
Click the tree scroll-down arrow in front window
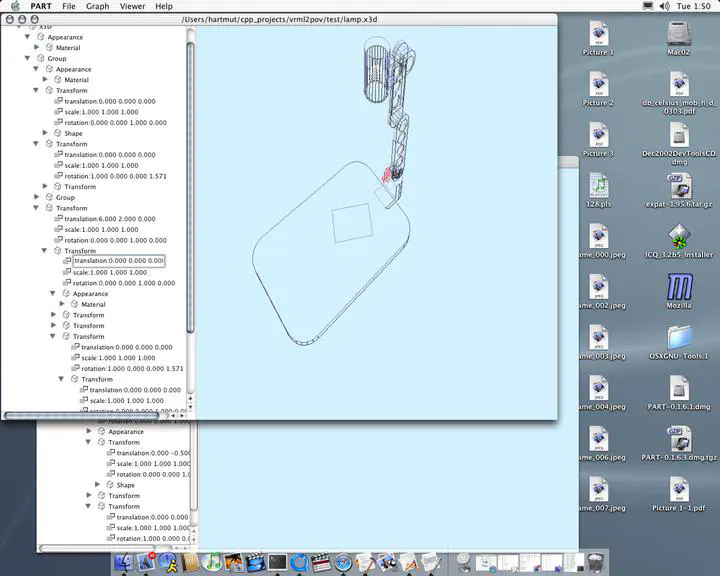[x=191, y=407]
